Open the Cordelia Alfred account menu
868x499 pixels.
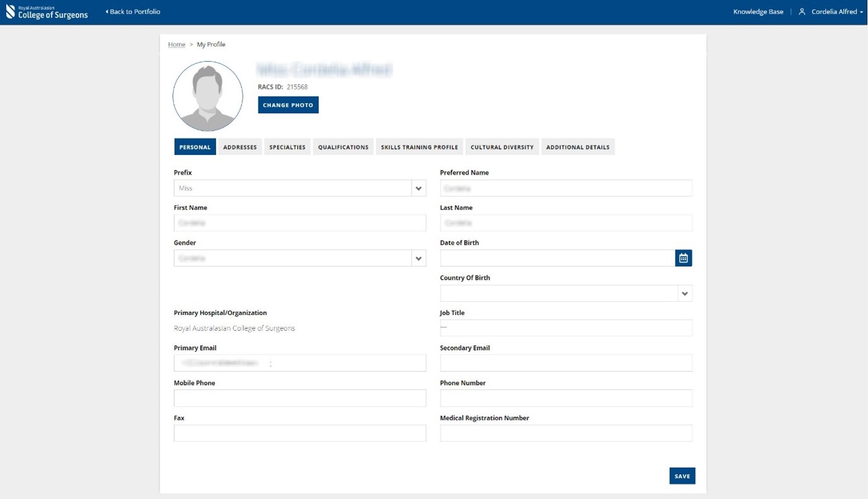pos(833,11)
